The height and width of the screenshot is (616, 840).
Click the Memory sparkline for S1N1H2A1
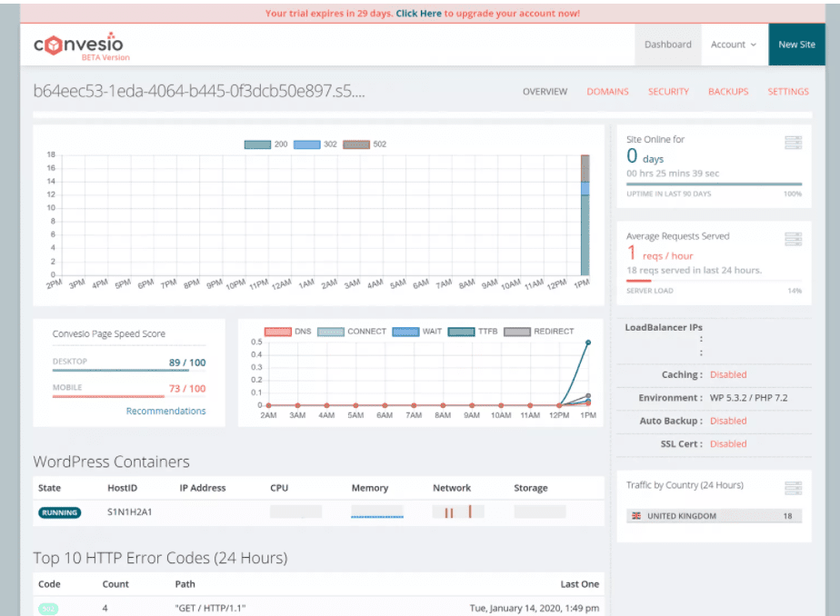pyautogui.click(x=377, y=512)
